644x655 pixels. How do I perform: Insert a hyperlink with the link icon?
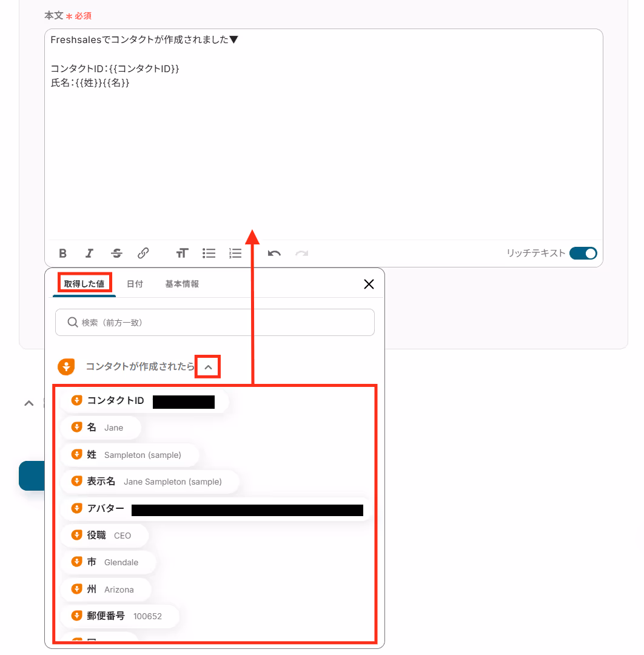(x=143, y=253)
